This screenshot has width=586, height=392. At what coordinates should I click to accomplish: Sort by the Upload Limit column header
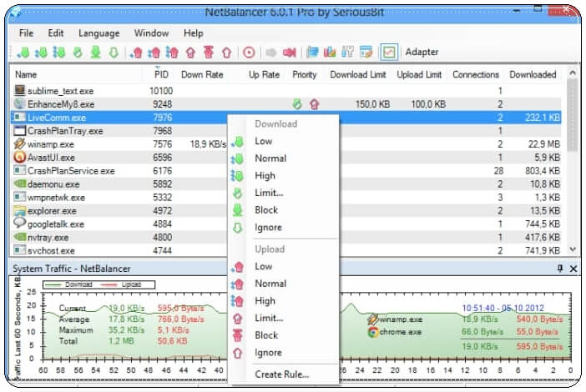pos(419,74)
